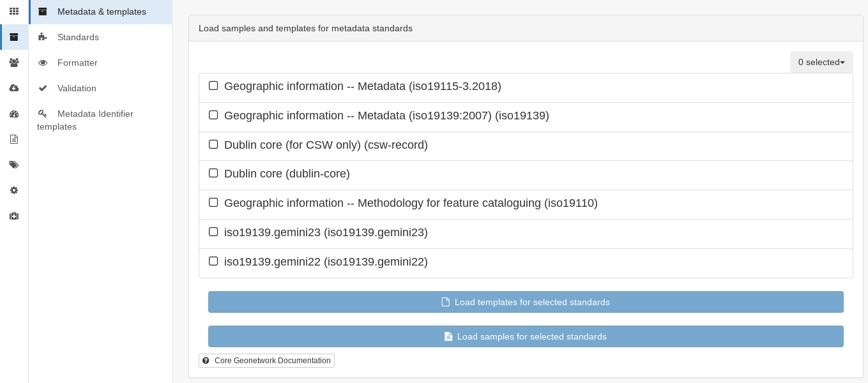This screenshot has height=383, width=868.
Task: Click Load samples for selected standards
Action: coord(526,336)
